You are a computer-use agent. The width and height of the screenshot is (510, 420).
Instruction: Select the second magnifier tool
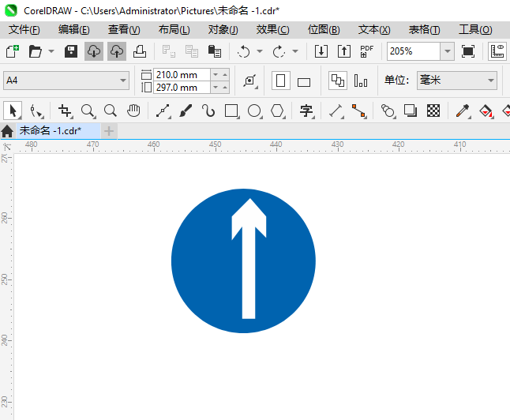click(x=111, y=111)
